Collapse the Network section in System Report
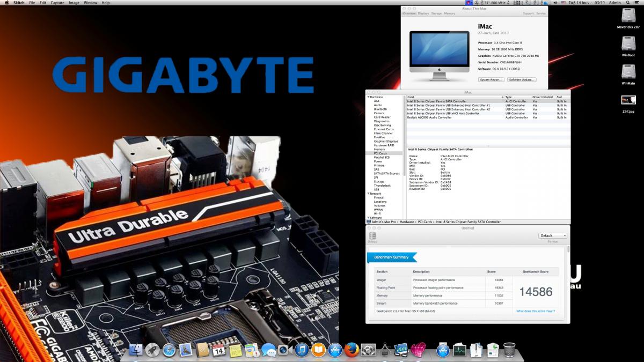 [369, 194]
